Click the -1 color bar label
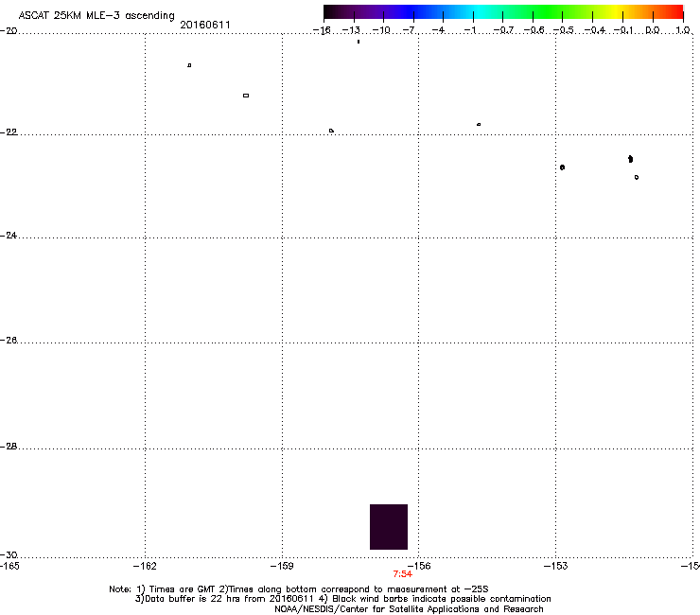The height and width of the screenshot is (615, 700). click(x=469, y=30)
